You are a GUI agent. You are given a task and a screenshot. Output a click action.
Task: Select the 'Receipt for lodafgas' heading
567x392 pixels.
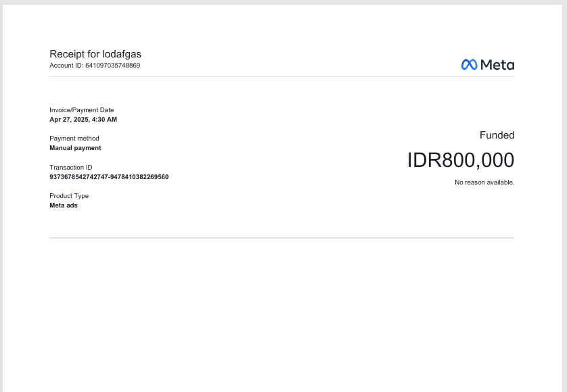(x=95, y=54)
